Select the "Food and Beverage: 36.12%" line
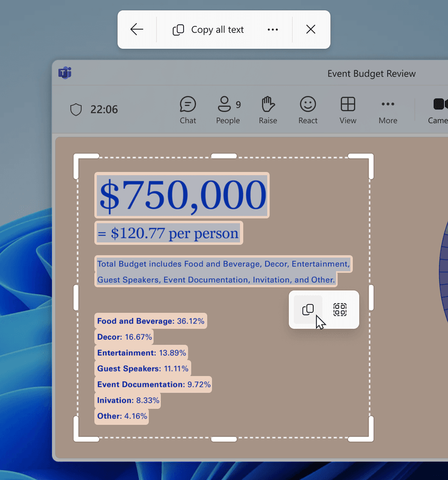 tap(151, 321)
